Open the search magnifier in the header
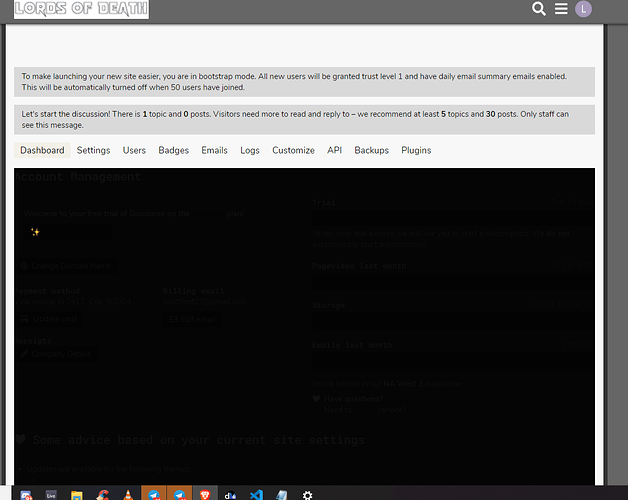 (539, 8)
